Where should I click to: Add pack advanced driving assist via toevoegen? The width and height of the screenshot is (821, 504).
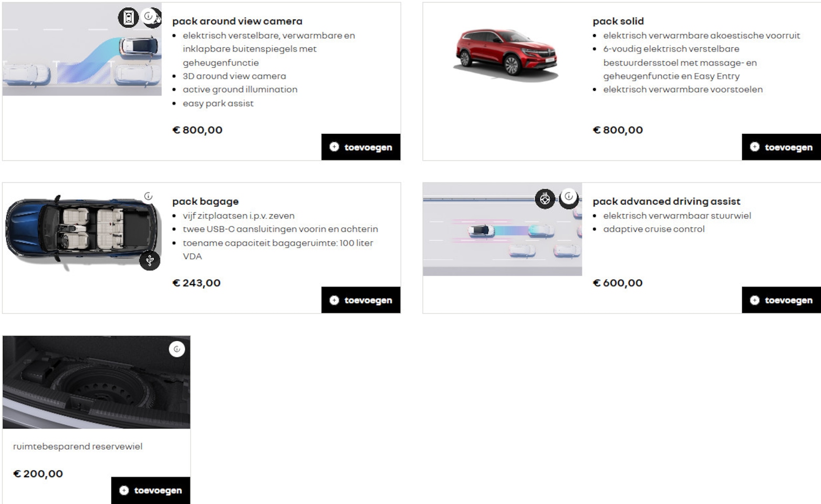point(781,300)
